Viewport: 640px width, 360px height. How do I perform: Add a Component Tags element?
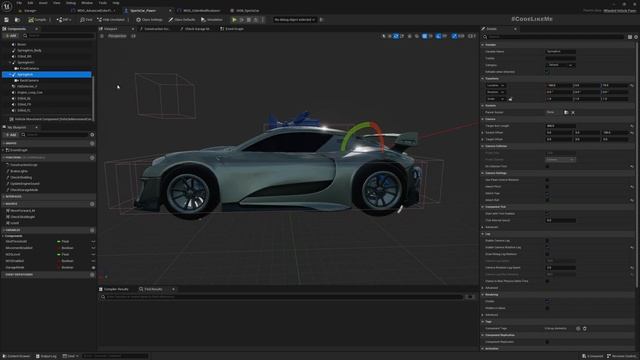pyautogui.click(x=578, y=328)
